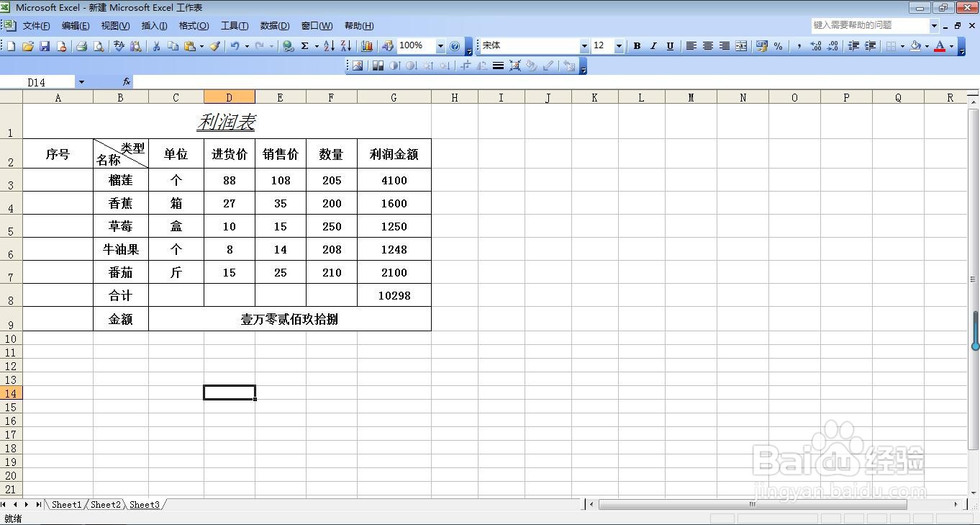Switch to the Sheet2 tab
980x525 pixels.
[105, 505]
